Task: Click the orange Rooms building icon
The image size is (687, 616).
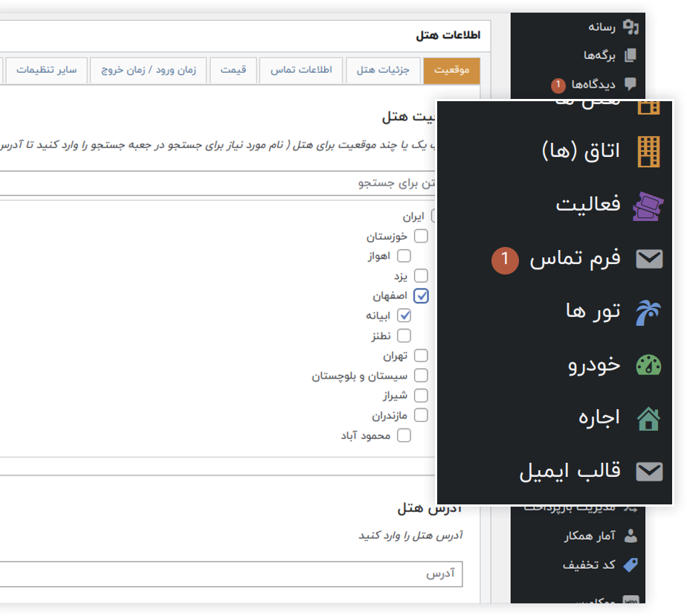Action: [x=649, y=152]
